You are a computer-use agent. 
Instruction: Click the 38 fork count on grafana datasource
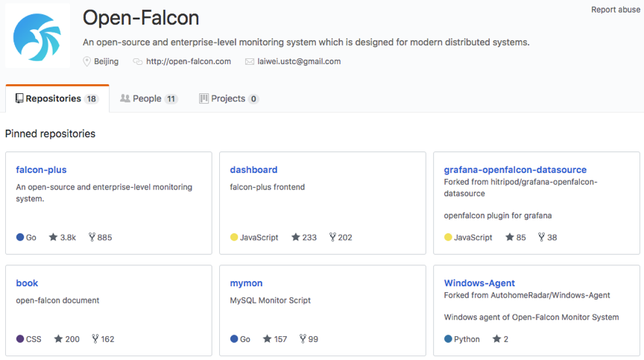click(552, 237)
